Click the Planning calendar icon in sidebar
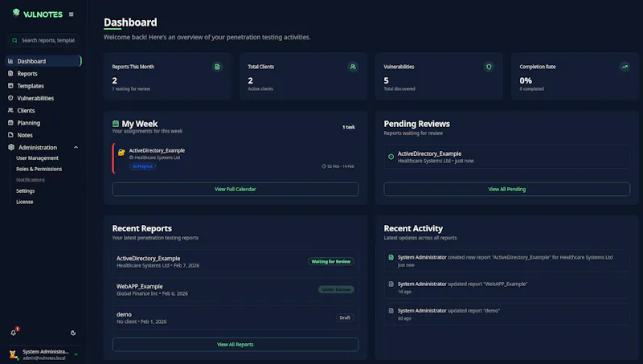 pos(10,123)
